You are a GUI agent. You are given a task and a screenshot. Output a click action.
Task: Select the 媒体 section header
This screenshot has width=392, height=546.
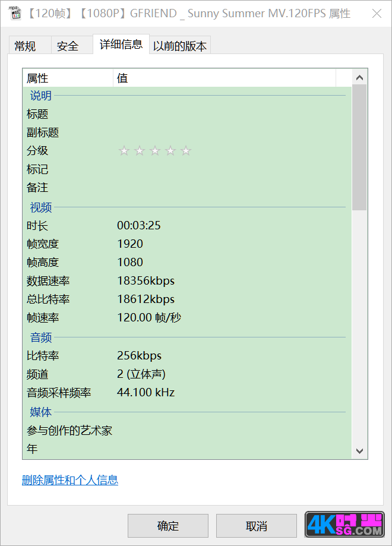tap(41, 412)
